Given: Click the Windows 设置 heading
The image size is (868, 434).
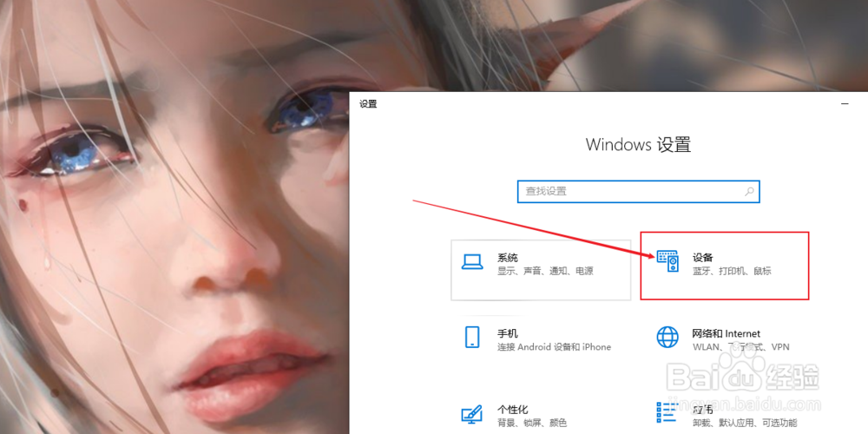Looking at the screenshot, I should pyautogui.click(x=638, y=145).
